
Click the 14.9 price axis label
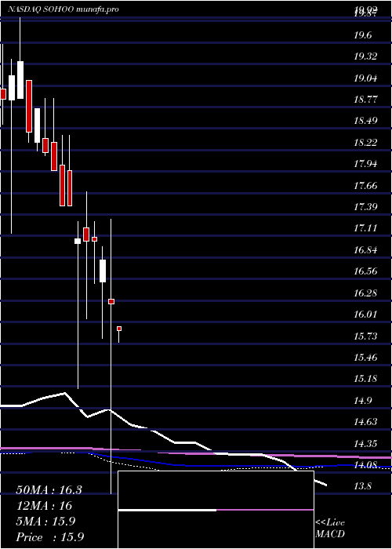[363, 401]
